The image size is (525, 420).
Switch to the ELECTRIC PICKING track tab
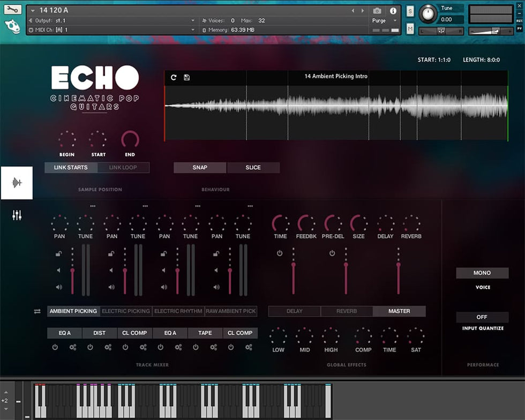coord(126,311)
